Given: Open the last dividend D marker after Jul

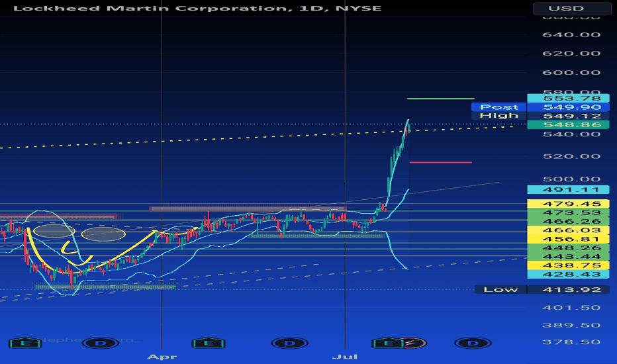Looking at the screenshot, I should pyautogui.click(x=473, y=343).
